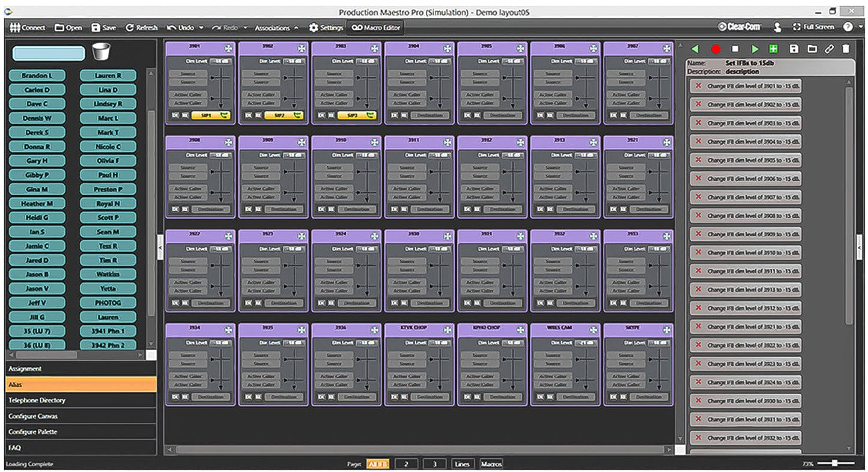Remove step changing 3921 dim level
The width and height of the screenshot is (868, 472).
click(698, 327)
